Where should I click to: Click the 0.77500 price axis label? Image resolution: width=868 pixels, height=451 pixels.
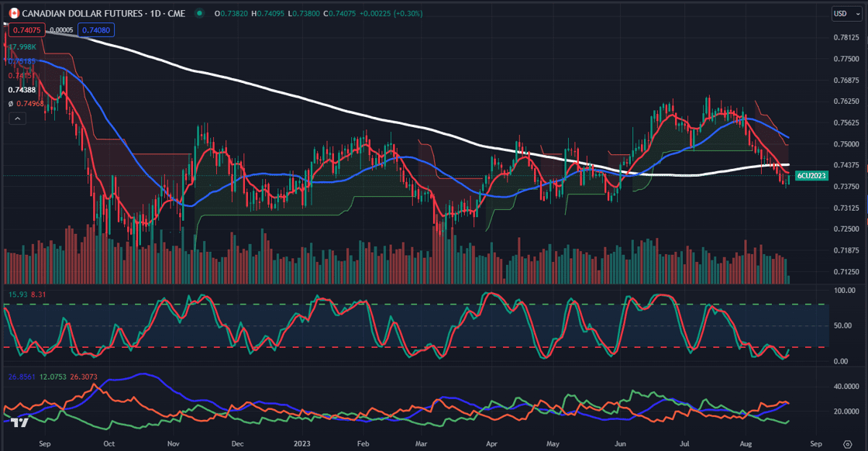point(846,59)
